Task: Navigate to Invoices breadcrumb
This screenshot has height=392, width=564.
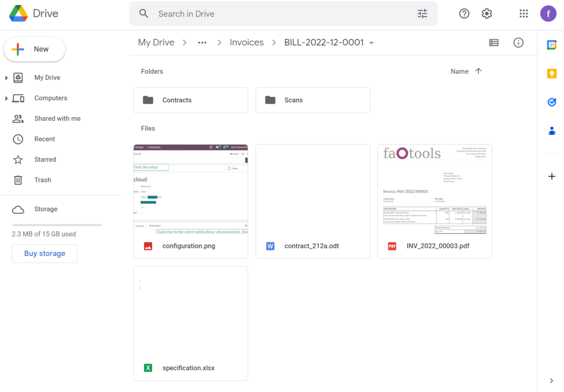Action: (247, 42)
